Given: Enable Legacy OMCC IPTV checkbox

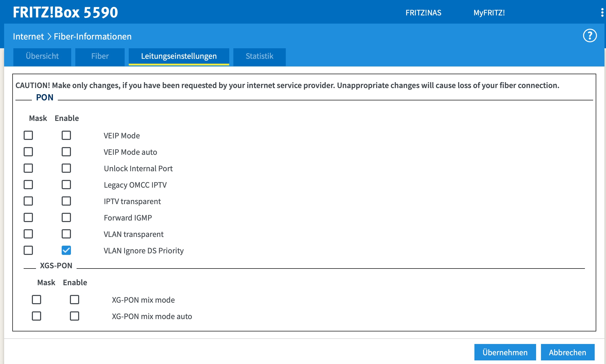Looking at the screenshot, I should click(66, 185).
